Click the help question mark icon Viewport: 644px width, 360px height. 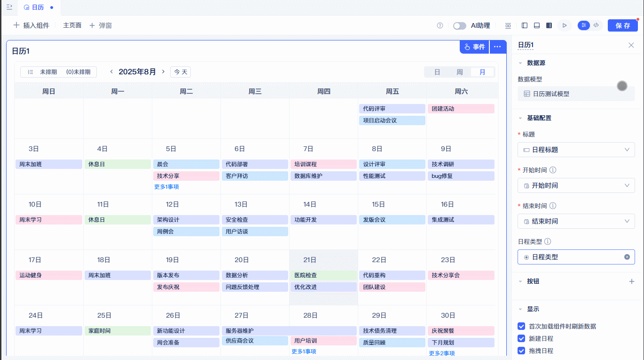pos(440,25)
